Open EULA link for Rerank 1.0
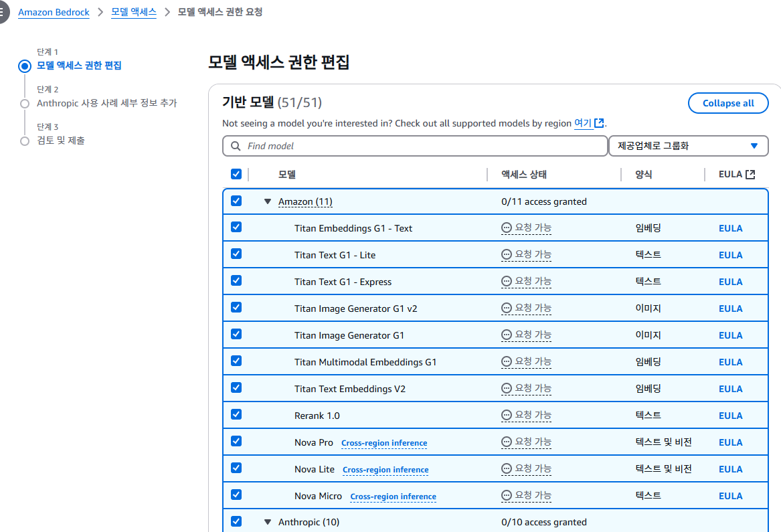The width and height of the screenshot is (781, 532). point(730,416)
